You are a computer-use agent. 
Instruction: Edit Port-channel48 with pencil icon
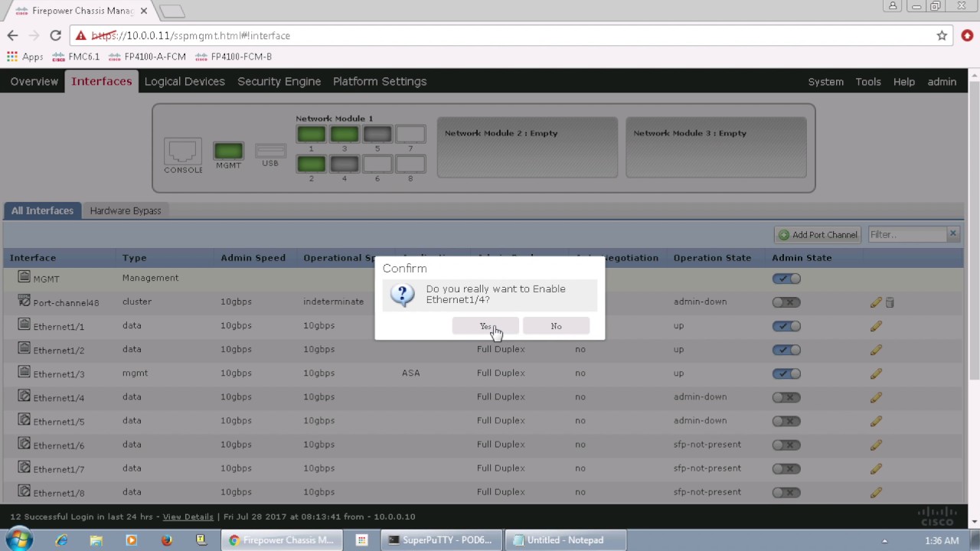tap(876, 302)
